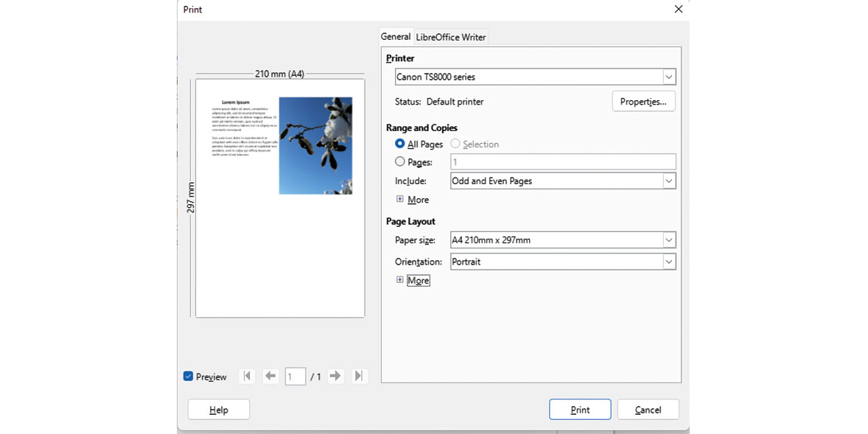Go to previous page arrow
The image size is (868, 434).
pyautogui.click(x=270, y=377)
